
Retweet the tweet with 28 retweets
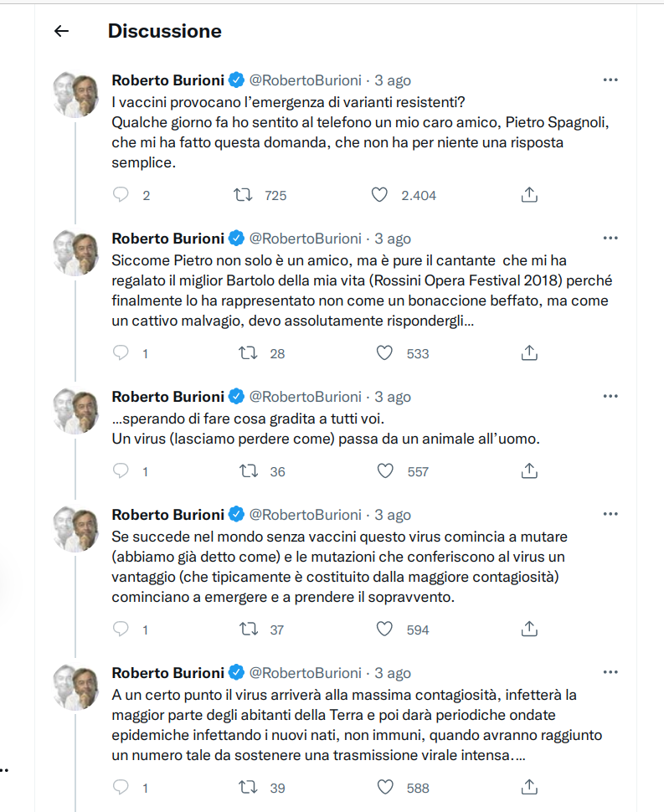click(248, 353)
